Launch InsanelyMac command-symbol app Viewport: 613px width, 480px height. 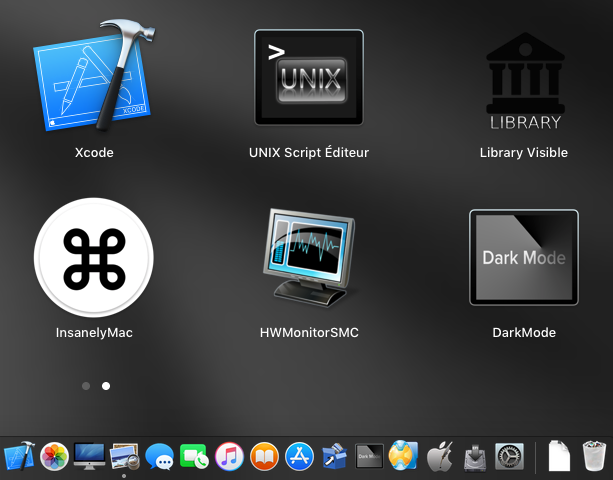coord(94,258)
